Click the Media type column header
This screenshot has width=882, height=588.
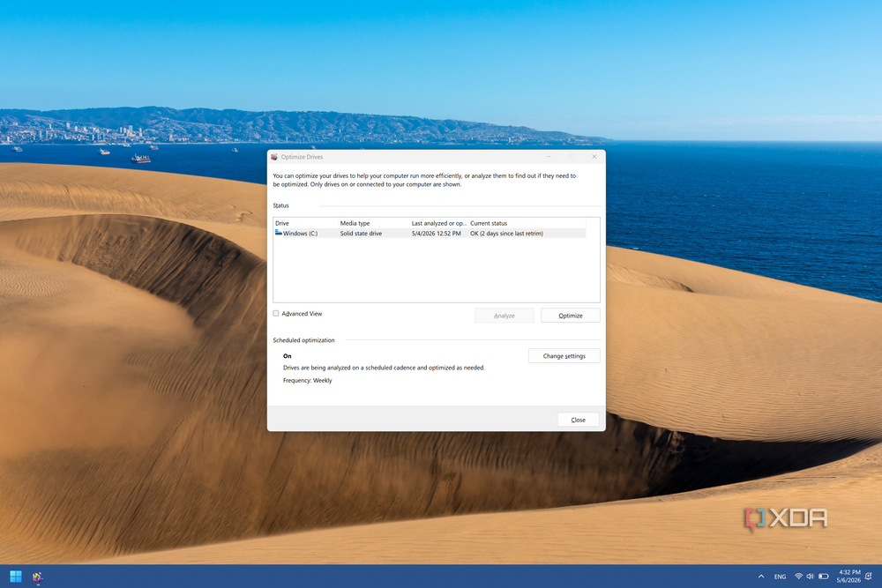click(x=374, y=223)
